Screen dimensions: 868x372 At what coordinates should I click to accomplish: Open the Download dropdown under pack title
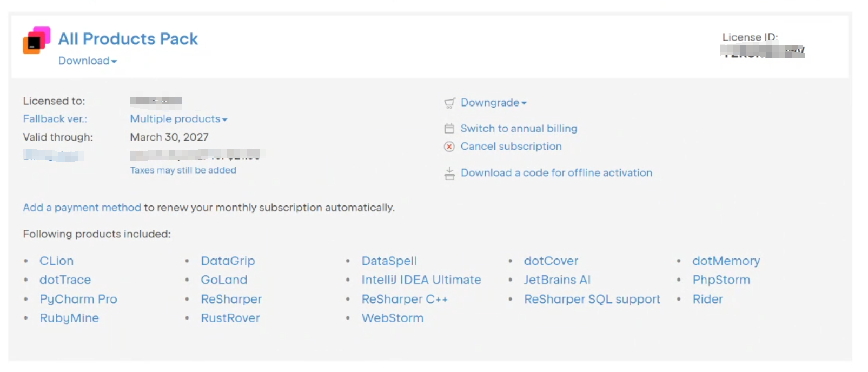[x=87, y=61]
